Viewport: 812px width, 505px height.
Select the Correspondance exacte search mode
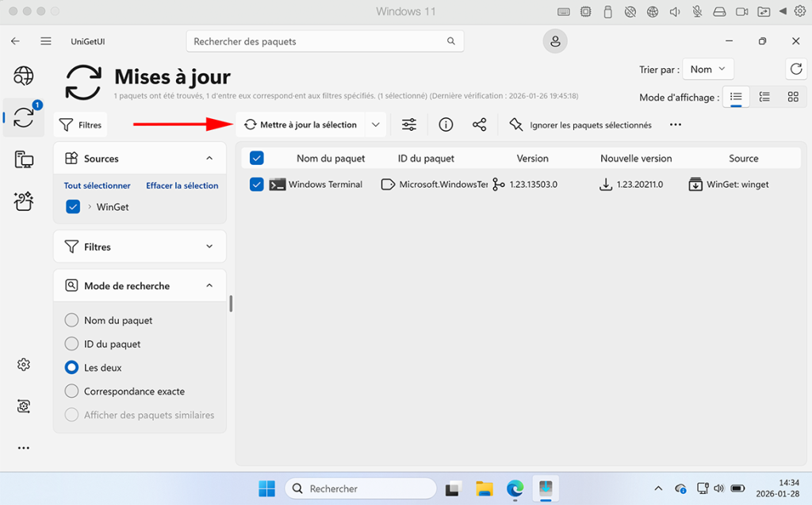pyautogui.click(x=71, y=392)
